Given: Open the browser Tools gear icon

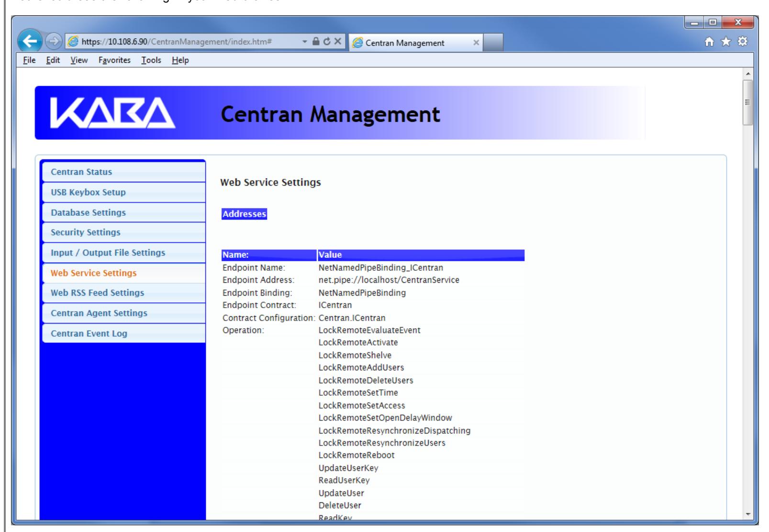Looking at the screenshot, I should (x=743, y=42).
